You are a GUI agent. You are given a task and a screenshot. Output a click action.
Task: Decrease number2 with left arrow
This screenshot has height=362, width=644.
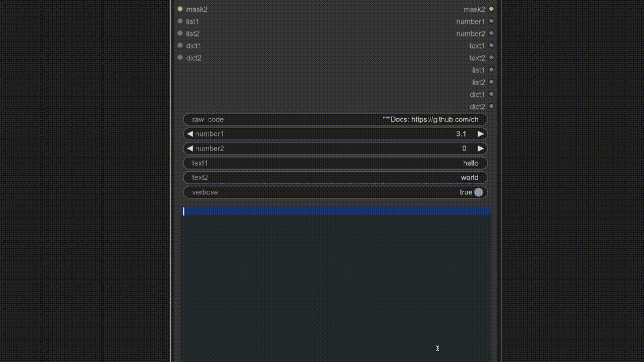click(x=190, y=148)
